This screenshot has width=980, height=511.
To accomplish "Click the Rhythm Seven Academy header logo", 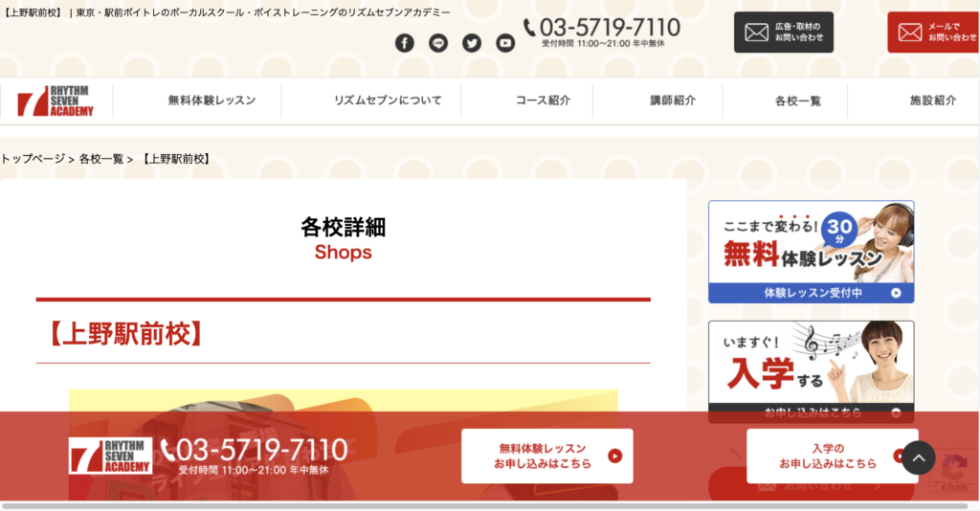I will coord(55,100).
